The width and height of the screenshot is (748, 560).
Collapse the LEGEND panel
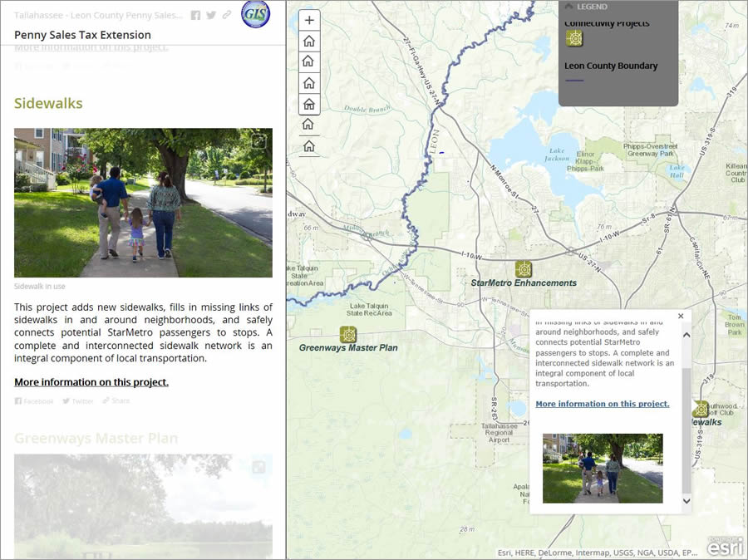point(568,7)
